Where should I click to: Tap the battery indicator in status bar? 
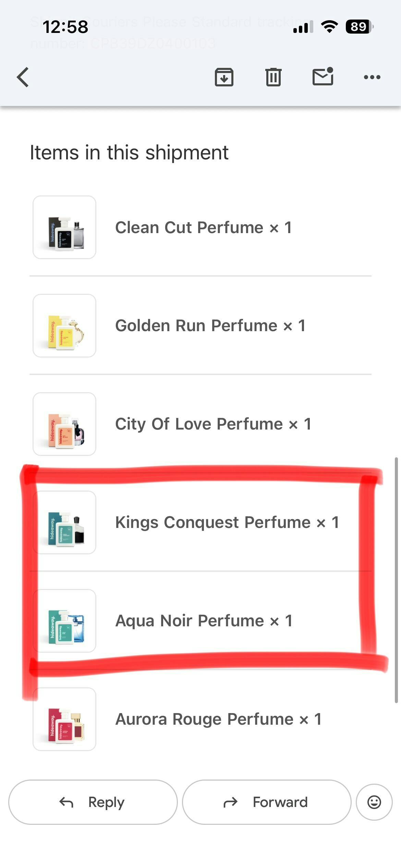point(359,26)
